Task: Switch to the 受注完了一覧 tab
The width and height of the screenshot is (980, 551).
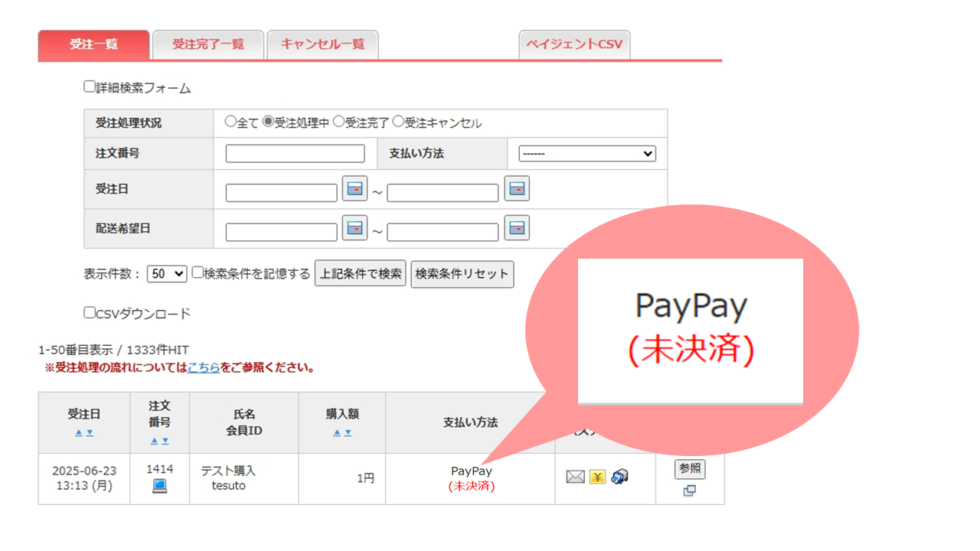Action: click(x=208, y=44)
